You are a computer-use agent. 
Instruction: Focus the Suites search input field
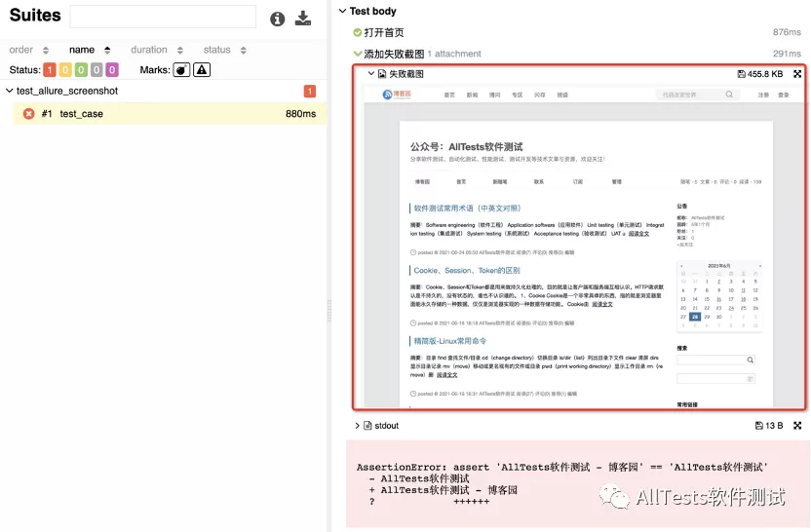pos(163,17)
